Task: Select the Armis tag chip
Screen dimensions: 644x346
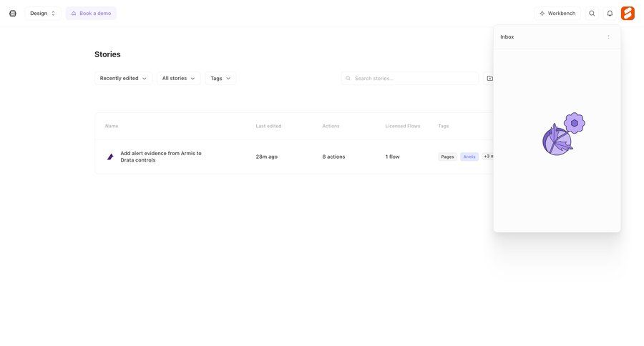Action: point(469,157)
